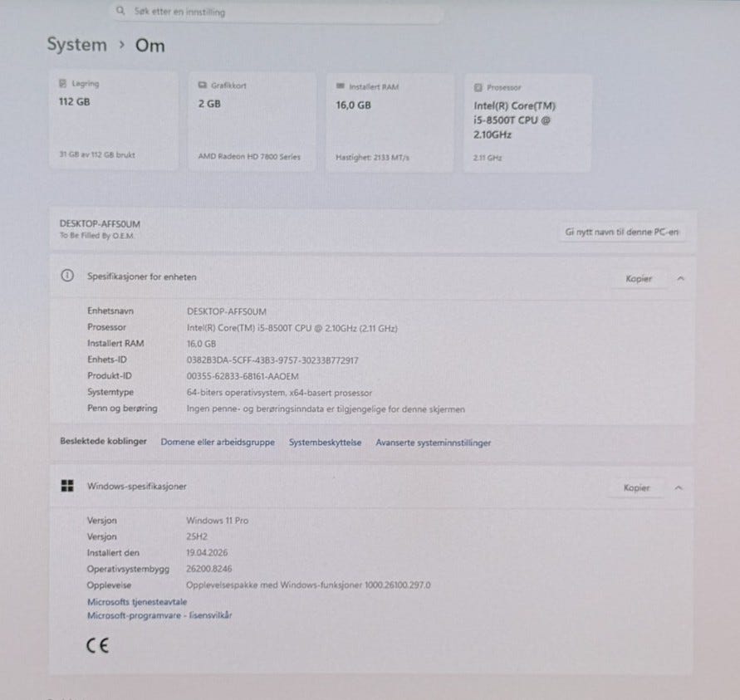Click the Installert RAM icon

[x=341, y=86]
